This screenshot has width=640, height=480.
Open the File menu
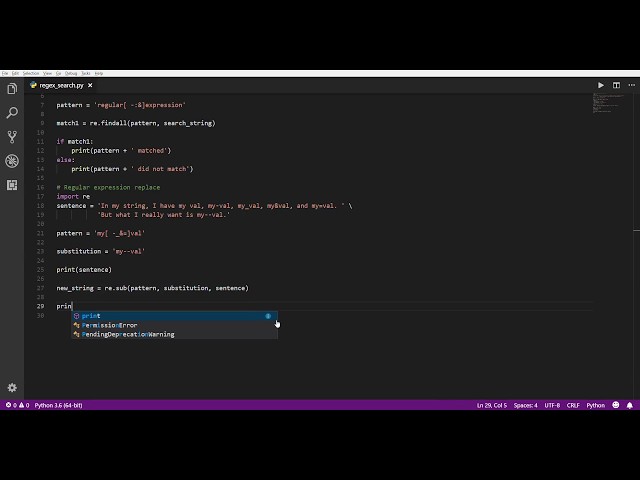click(x=5, y=73)
